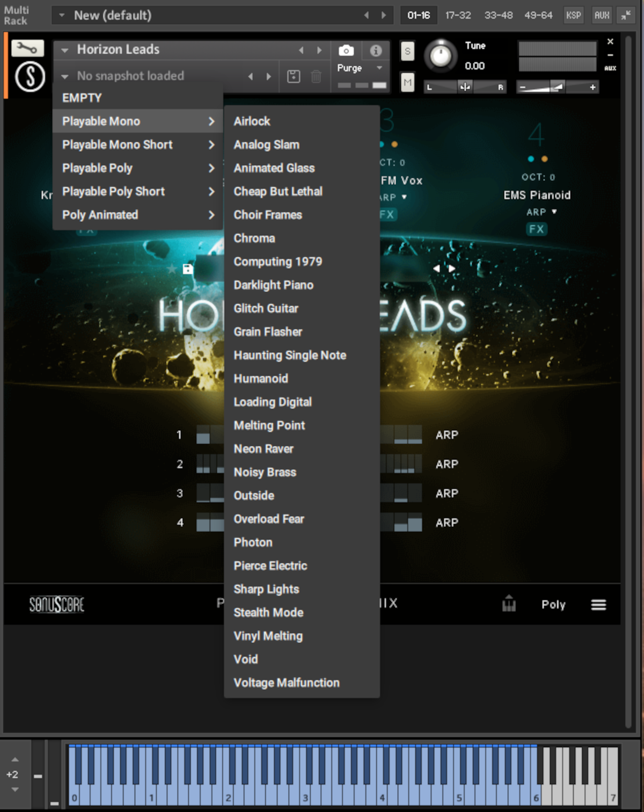The image size is (644, 812).
Task: Pick the Choir Frames preset
Action: [302, 215]
